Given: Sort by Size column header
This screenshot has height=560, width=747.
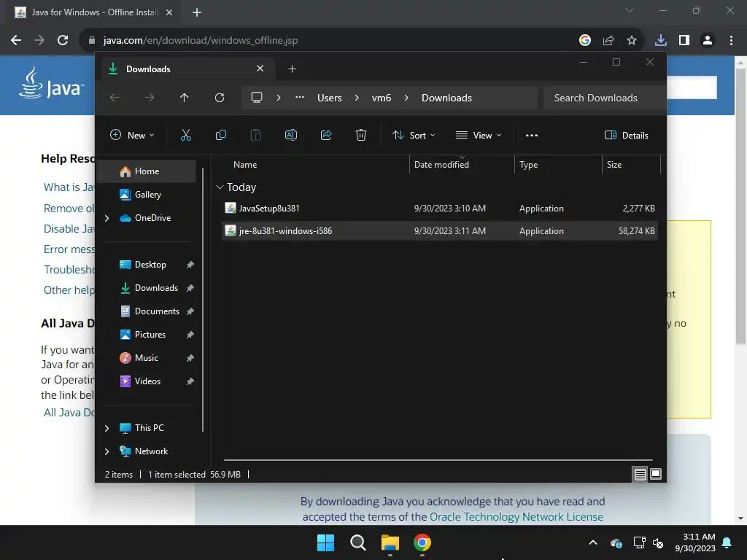Looking at the screenshot, I should tap(631, 164).
